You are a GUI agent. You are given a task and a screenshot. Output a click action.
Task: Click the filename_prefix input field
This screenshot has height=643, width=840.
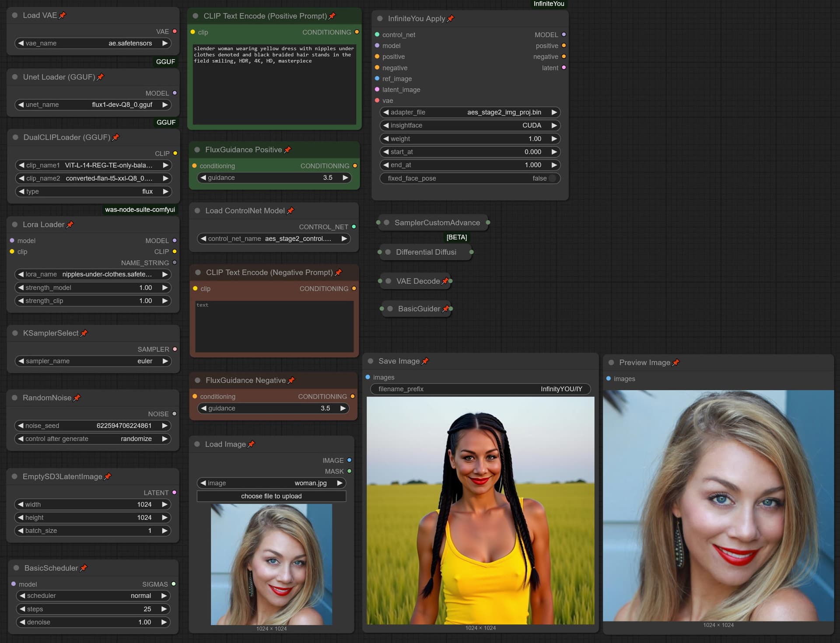coord(480,389)
